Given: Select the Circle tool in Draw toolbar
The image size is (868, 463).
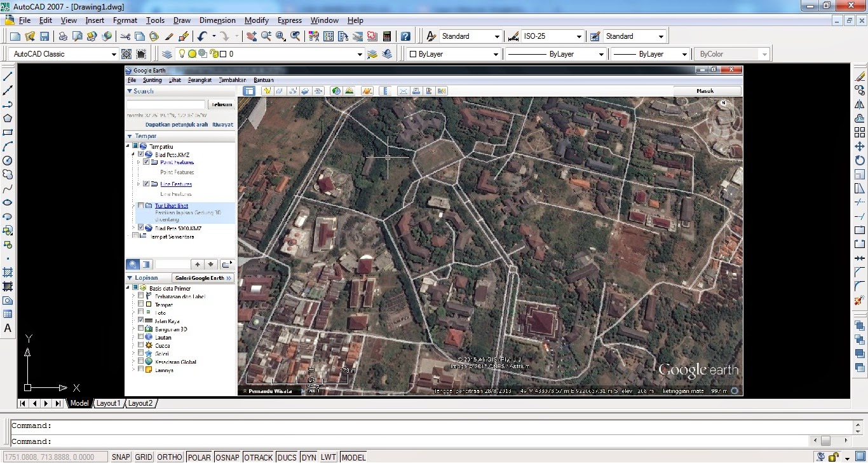Looking at the screenshot, I should coord(8,160).
